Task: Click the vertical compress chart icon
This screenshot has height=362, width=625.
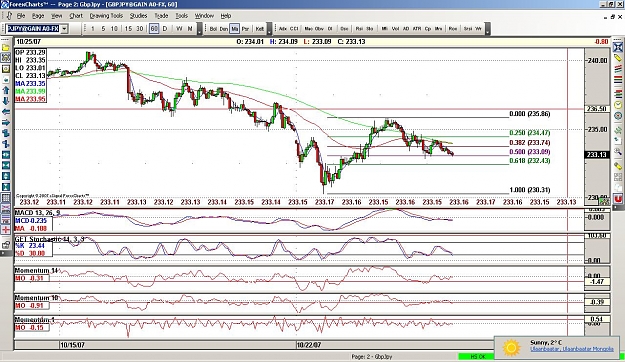Action: (x=6, y=187)
